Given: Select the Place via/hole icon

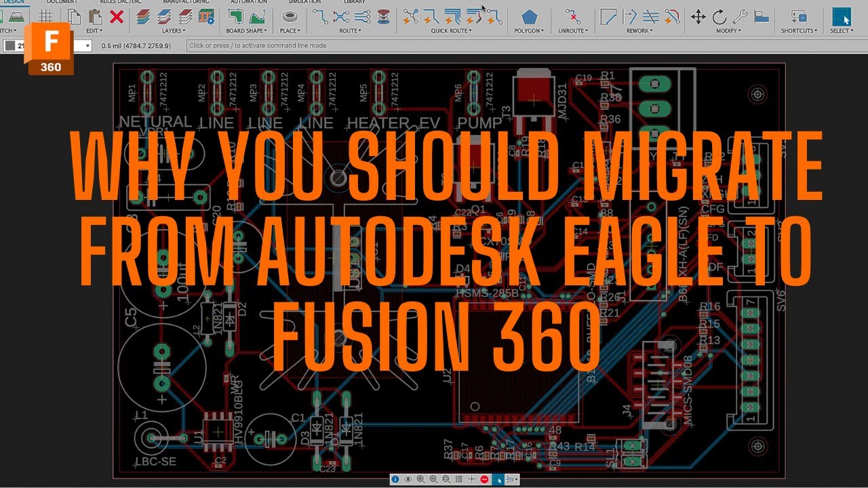Looking at the screenshot, I should (290, 17).
